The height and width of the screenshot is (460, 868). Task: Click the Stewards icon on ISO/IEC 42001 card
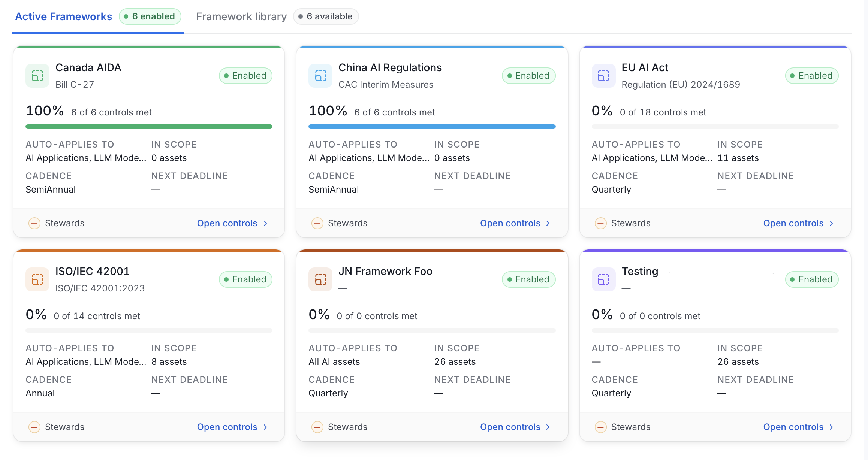point(34,427)
